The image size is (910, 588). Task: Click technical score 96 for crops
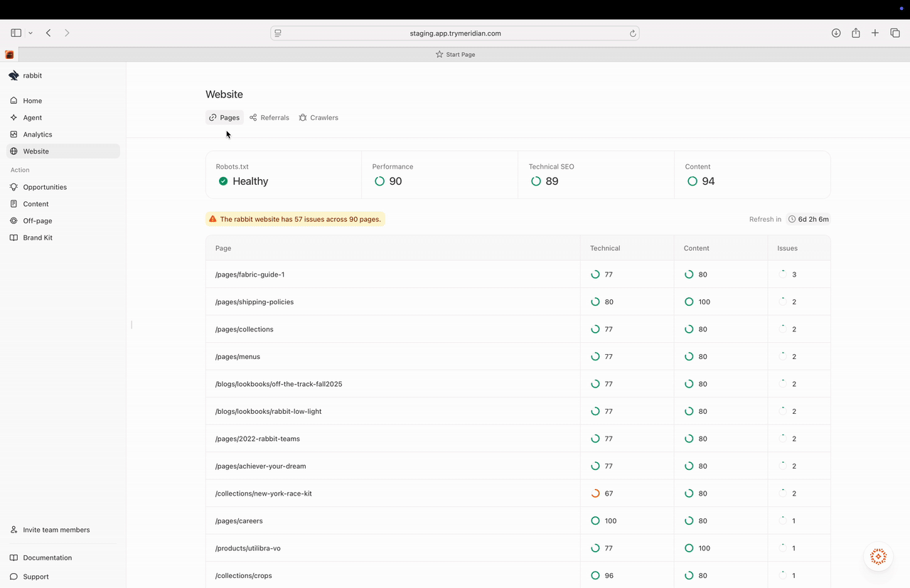602,575
